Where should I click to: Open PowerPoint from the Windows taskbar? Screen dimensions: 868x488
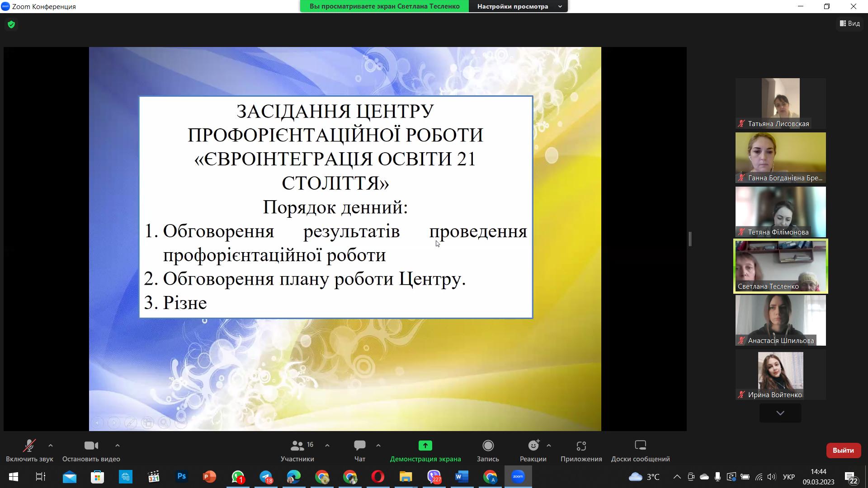click(209, 477)
